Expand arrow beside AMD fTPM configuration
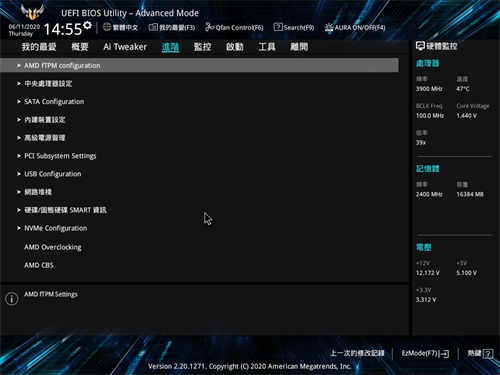The height and width of the screenshot is (375, 500). click(x=19, y=66)
